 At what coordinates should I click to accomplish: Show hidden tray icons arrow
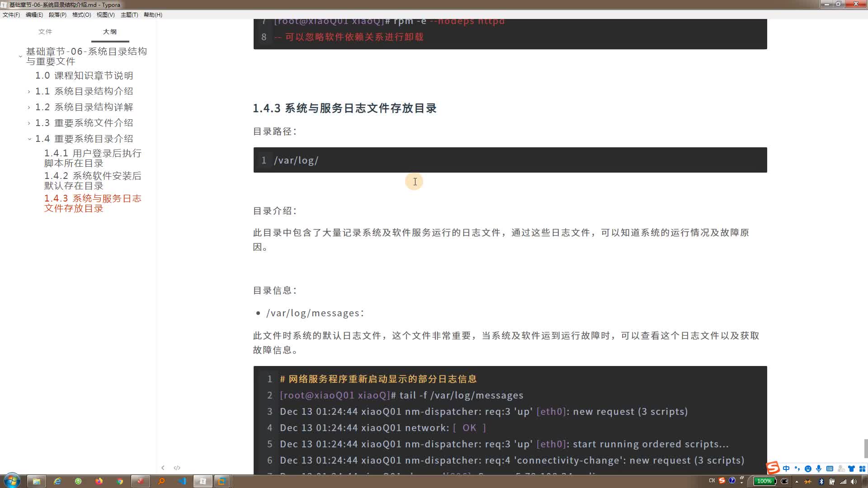(797, 482)
